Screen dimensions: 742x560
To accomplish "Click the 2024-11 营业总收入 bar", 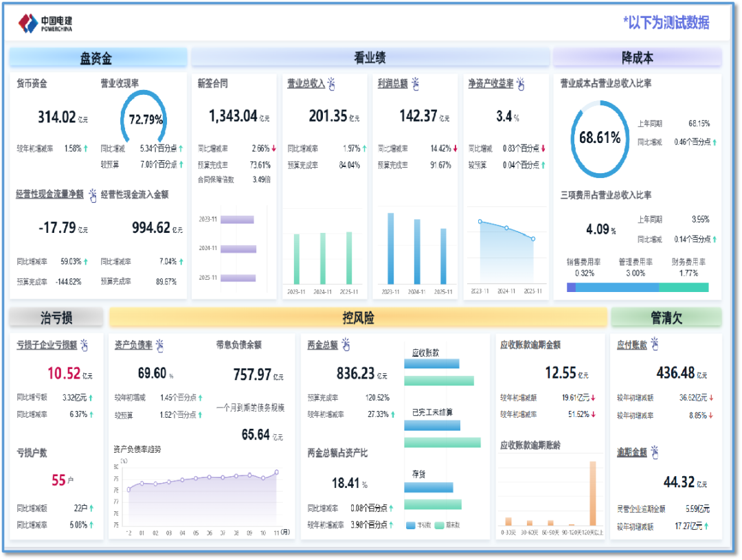I will [x=323, y=258].
